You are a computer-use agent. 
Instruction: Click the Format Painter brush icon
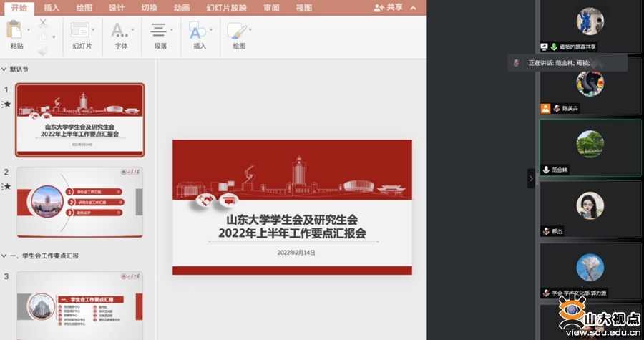point(44,50)
